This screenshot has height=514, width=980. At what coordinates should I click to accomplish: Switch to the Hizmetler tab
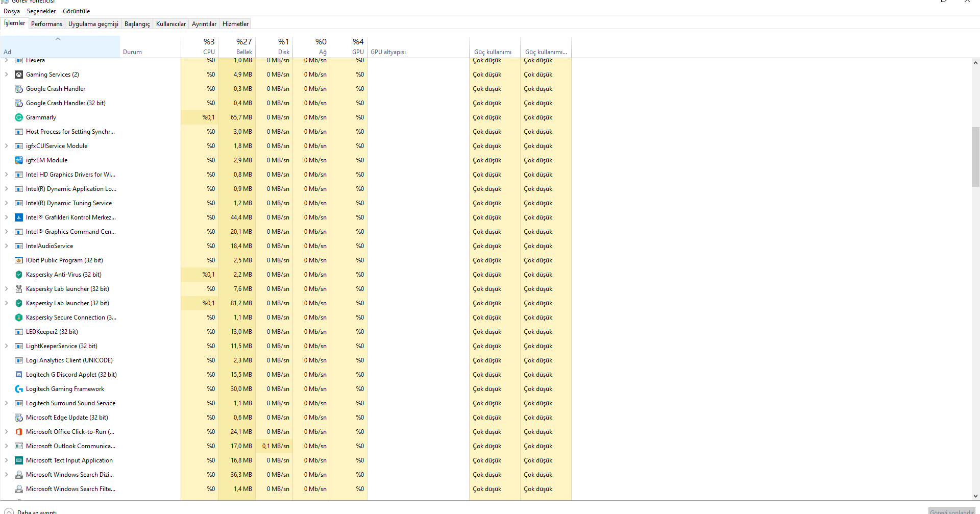coord(235,24)
